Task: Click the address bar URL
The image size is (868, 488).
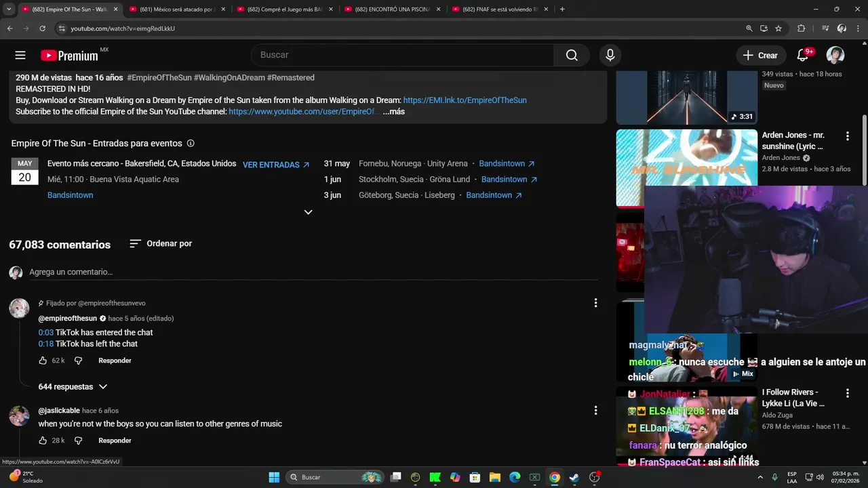Action: point(123,28)
